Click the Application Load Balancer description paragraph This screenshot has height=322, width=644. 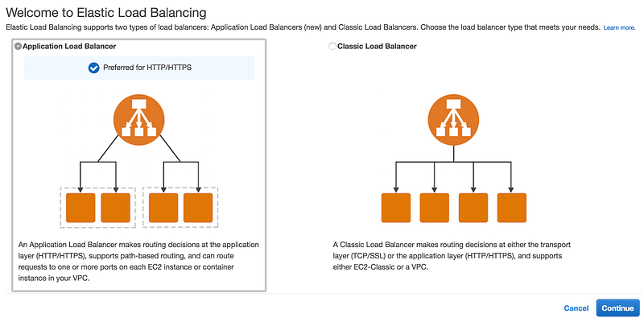(x=138, y=261)
